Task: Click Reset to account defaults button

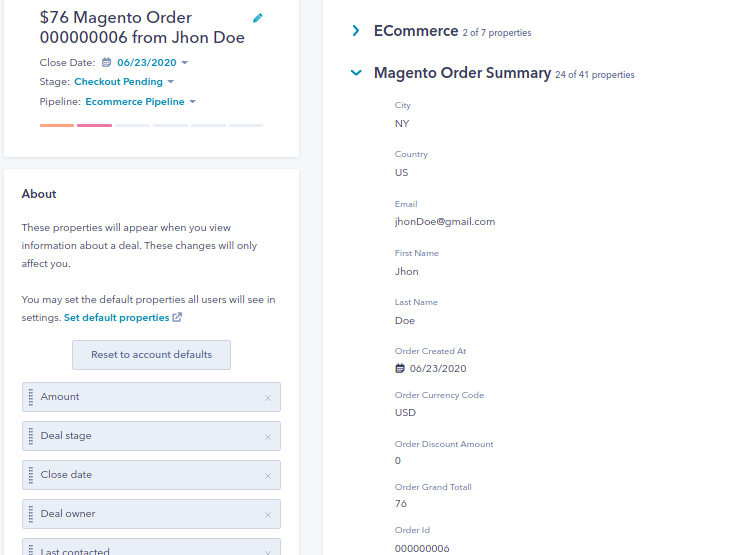Action: [151, 355]
